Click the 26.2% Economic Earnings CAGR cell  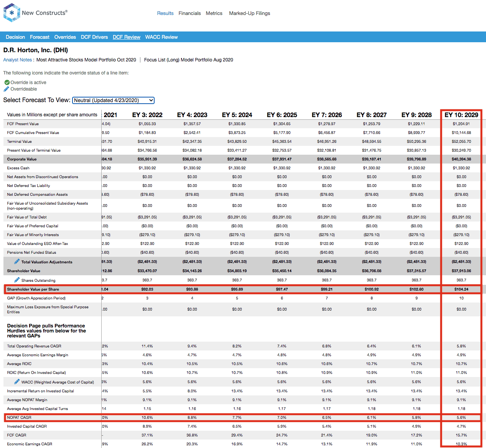(x=147, y=444)
